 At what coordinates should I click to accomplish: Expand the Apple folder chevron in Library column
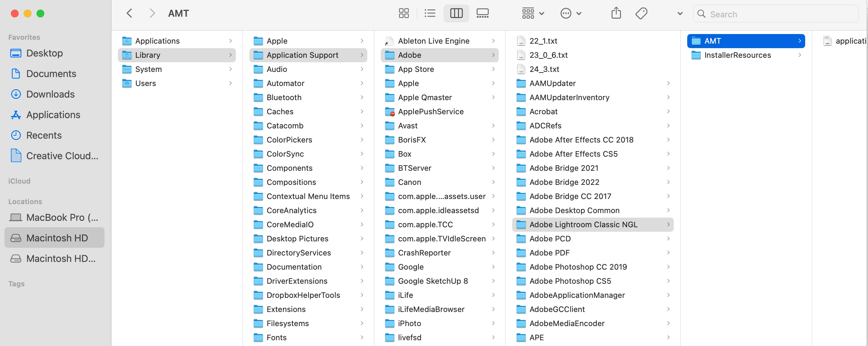click(362, 41)
